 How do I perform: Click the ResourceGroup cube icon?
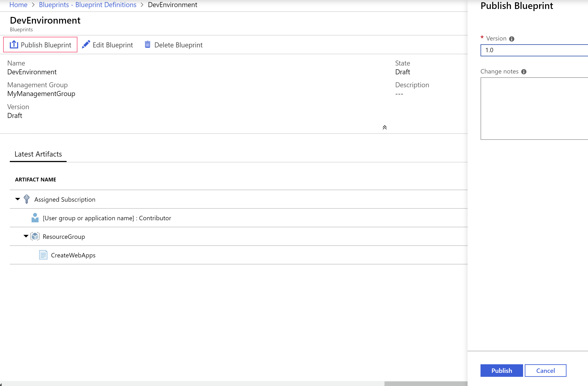(x=35, y=236)
